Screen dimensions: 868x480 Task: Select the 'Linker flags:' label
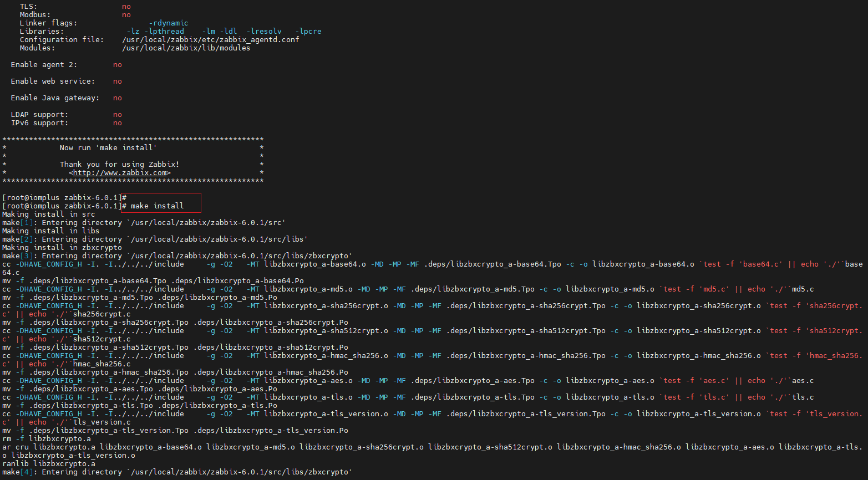point(48,23)
